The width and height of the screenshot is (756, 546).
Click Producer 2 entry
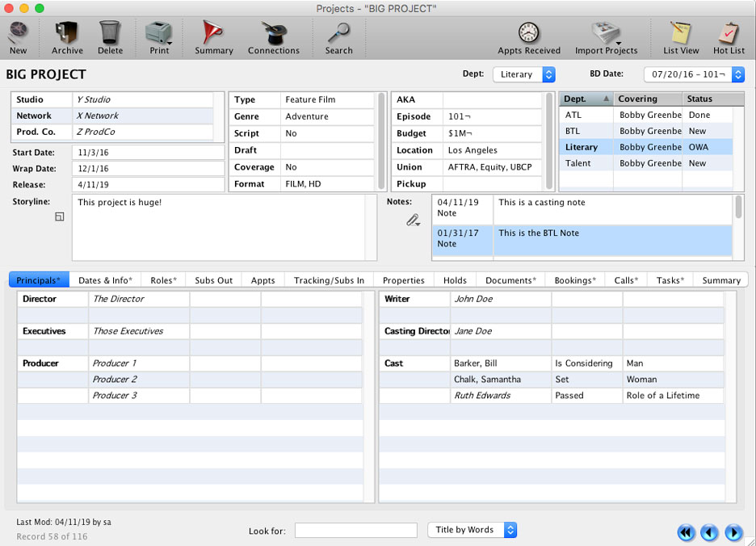click(x=115, y=379)
